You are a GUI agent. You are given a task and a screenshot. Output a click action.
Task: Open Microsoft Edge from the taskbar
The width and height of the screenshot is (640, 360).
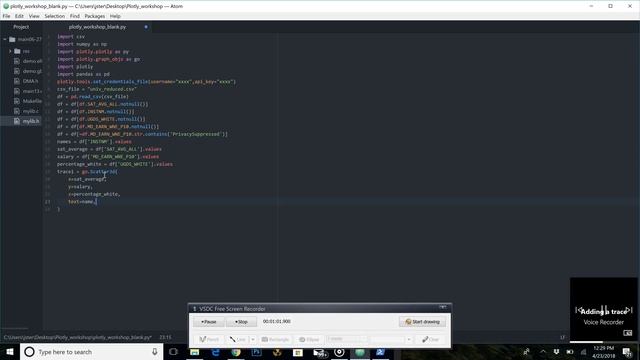point(216,352)
